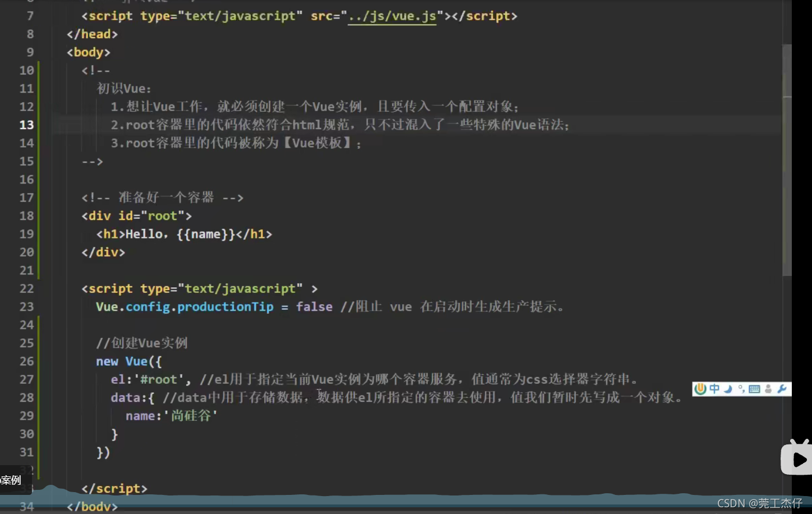The height and width of the screenshot is (514, 812).
Task: Click line number 13 in the gutter
Action: click(x=26, y=125)
